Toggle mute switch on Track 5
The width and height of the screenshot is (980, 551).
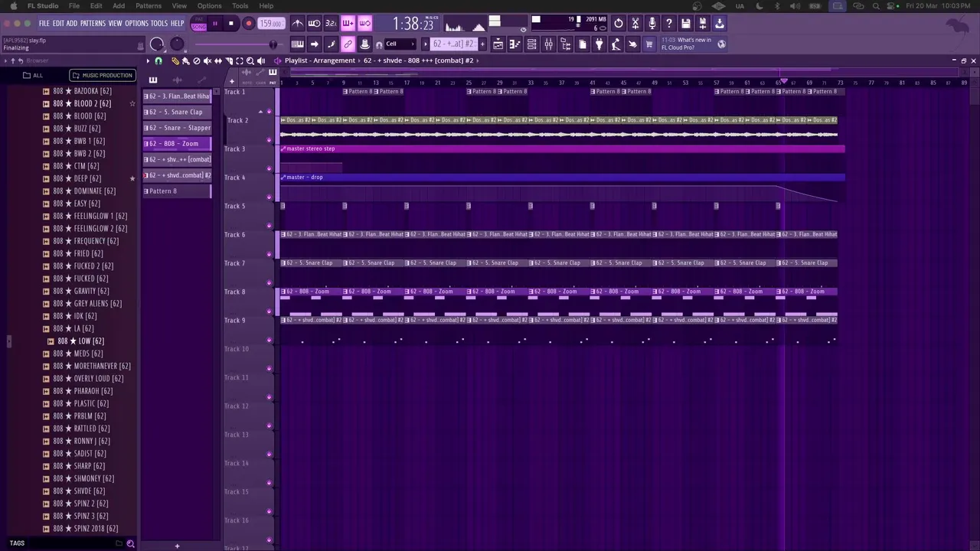coord(269,226)
